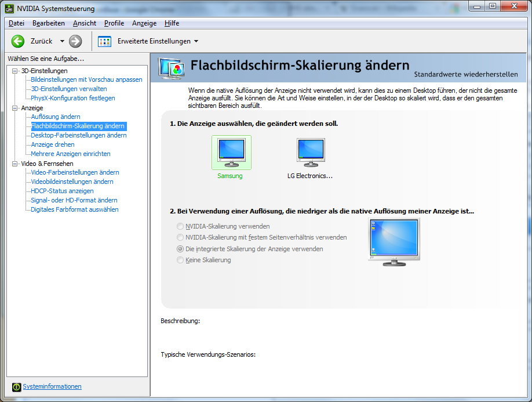
Task: Select the Keine Skalierung radio button
Action: (180, 260)
